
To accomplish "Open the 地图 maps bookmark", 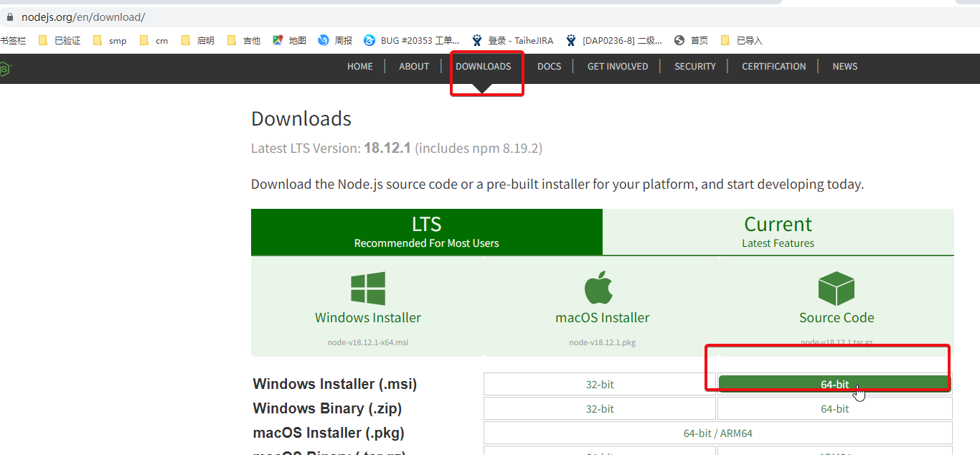I will tap(290, 41).
